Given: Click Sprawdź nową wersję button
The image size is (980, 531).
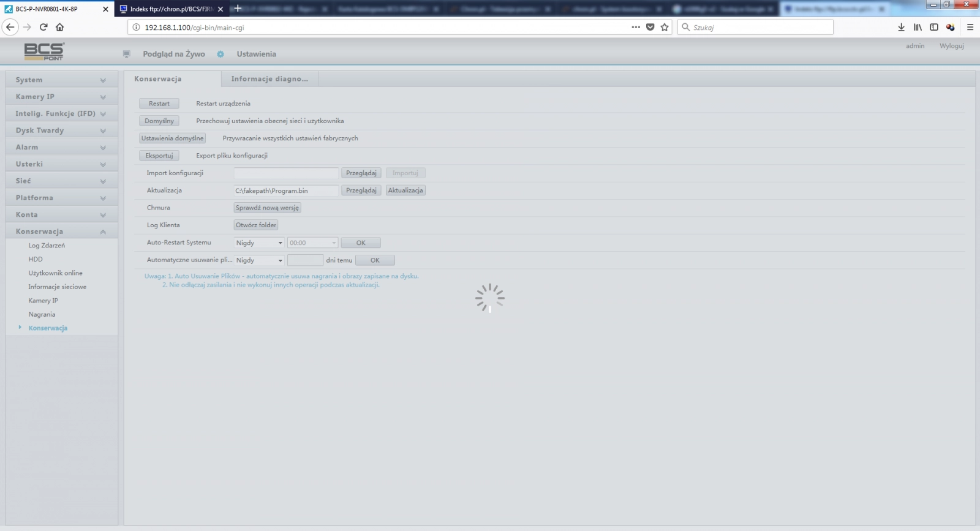Looking at the screenshot, I should coord(268,208).
